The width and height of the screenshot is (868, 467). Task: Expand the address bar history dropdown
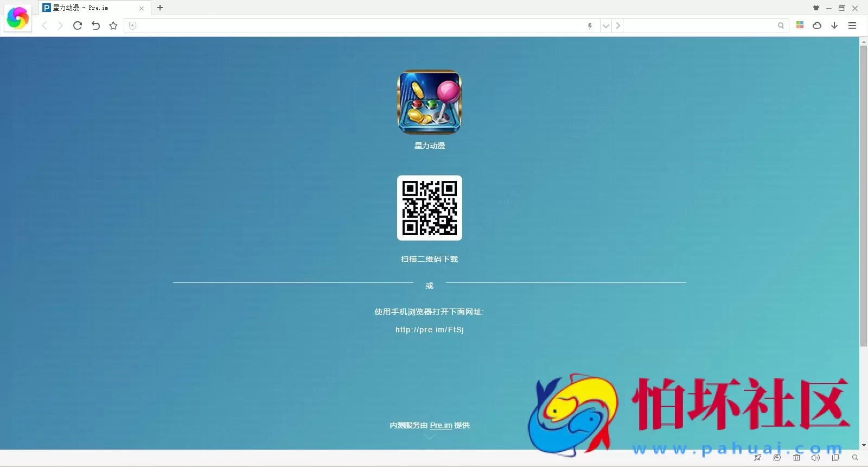coord(606,26)
